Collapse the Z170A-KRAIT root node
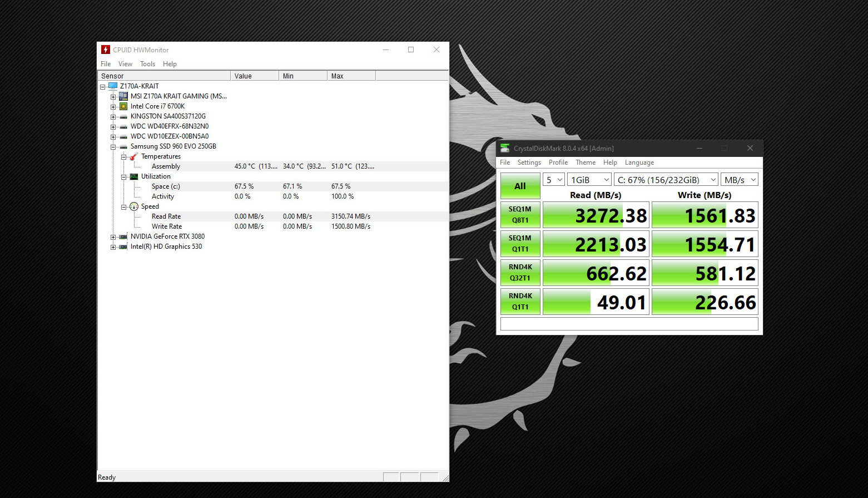Viewport: 868px width, 498px height. click(103, 87)
